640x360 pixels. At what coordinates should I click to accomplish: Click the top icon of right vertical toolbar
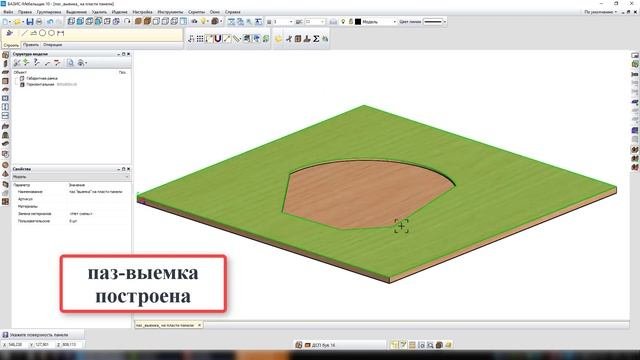(x=635, y=55)
